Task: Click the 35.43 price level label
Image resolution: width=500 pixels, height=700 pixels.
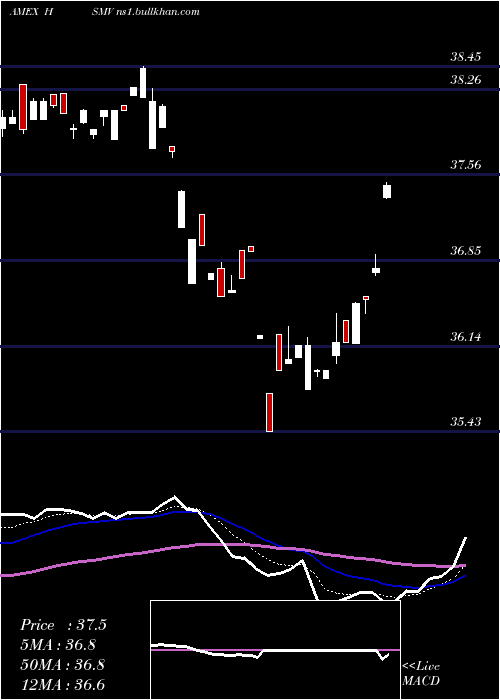Action: [466, 421]
